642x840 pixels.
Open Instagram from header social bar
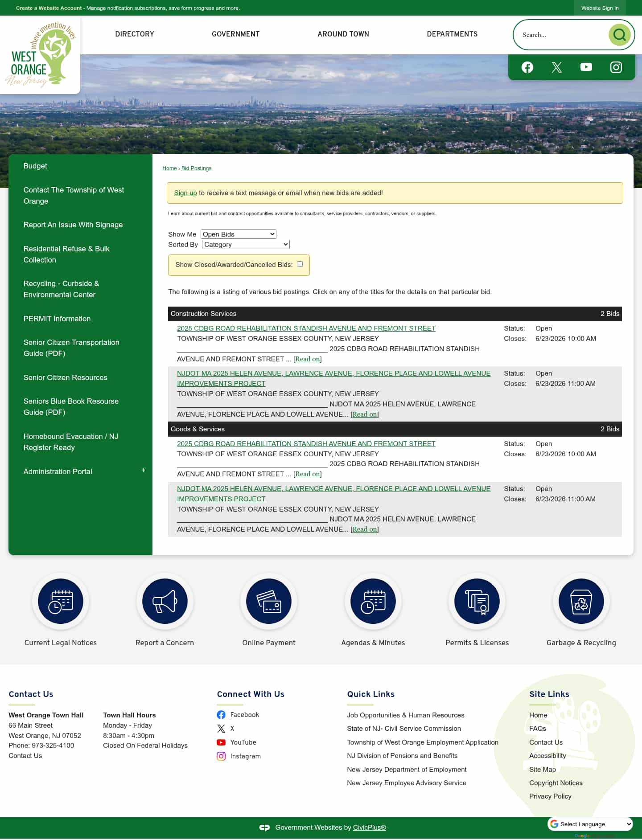point(616,67)
